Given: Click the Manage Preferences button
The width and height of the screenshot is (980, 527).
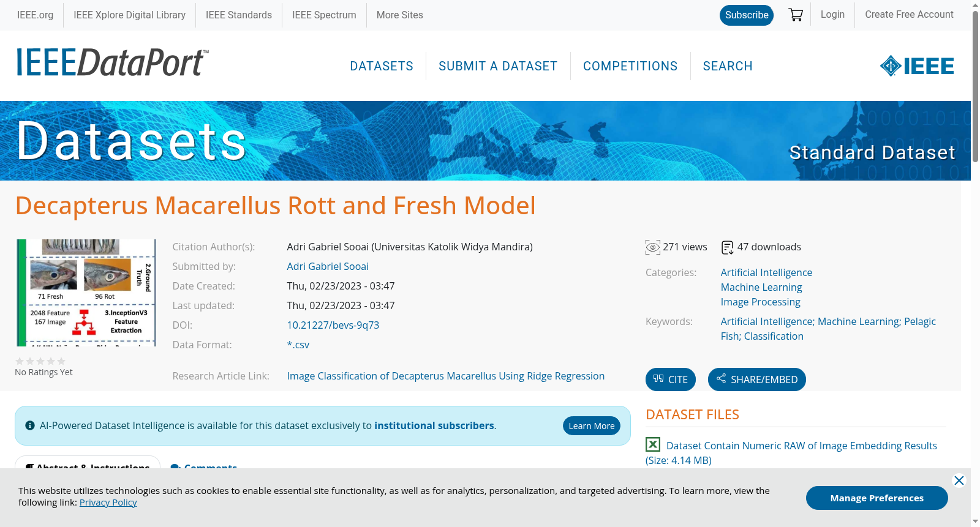Looking at the screenshot, I should pos(877,498).
